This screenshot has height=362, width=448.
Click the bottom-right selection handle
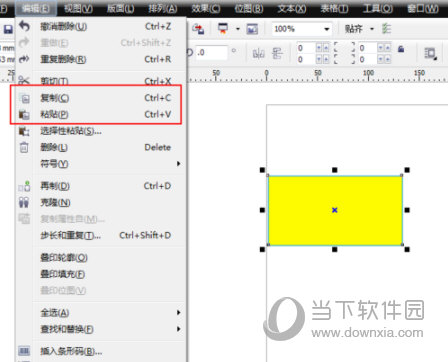[x=407, y=249]
